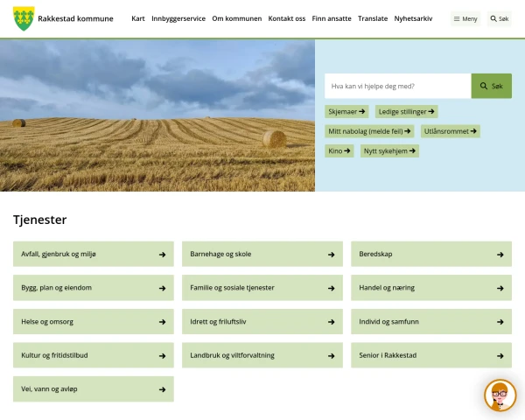
Task: Click the Rakkestad kommune coat of arms logo
Action: coord(24,18)
